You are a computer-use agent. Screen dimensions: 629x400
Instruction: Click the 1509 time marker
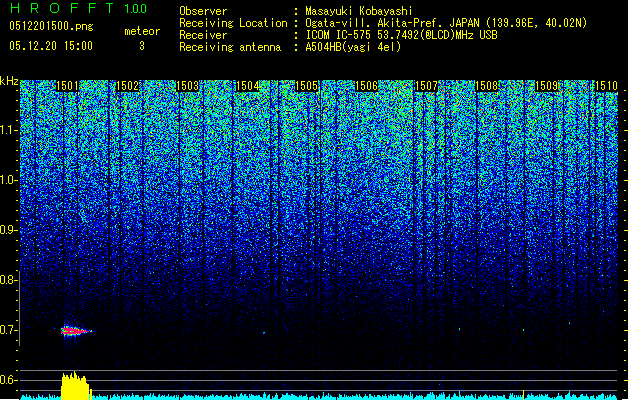(546, 86)
